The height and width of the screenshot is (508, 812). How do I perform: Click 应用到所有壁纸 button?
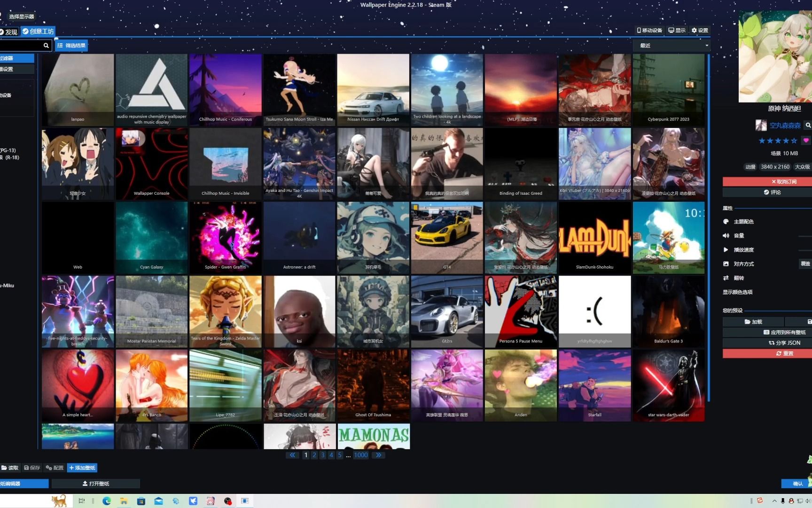pyautogui.click(x=767, y=332)
